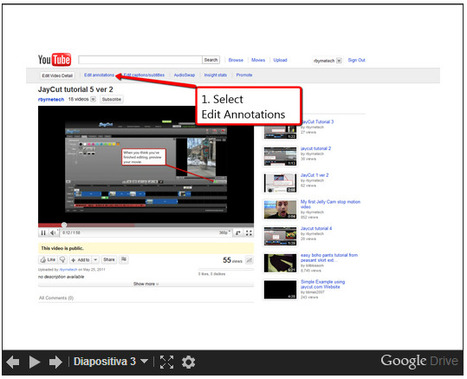
Task: Advance to the next slide arrow
Action: (x=55, y=362)
